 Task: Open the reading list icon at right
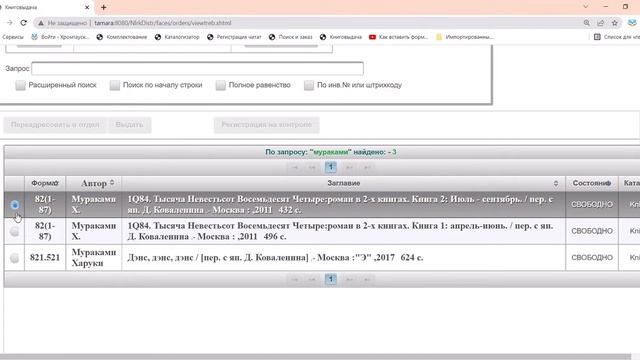coord(597,37)
